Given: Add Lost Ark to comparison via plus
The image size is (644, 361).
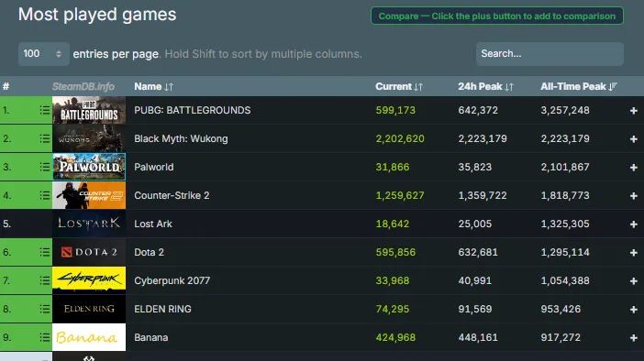Looking at the screenshot, I should 633,224.
